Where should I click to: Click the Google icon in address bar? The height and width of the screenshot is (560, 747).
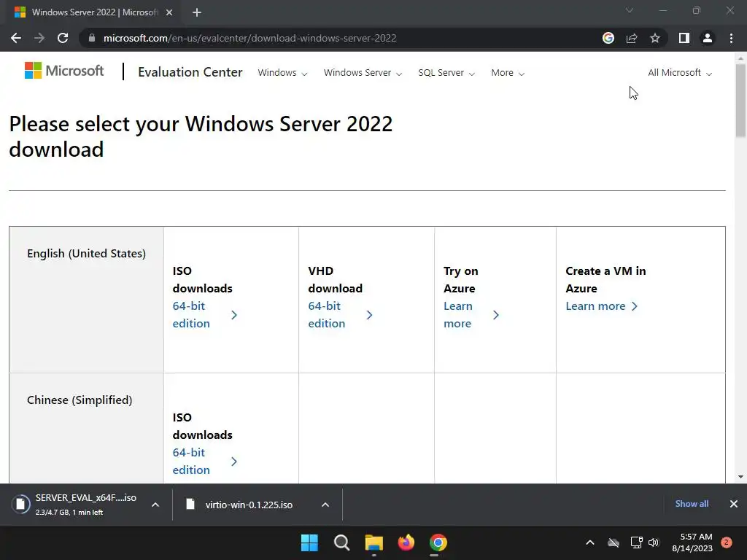[x=608, y=38]
